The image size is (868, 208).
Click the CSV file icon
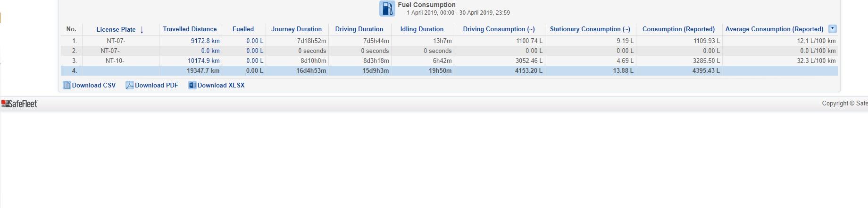[67, 85]
